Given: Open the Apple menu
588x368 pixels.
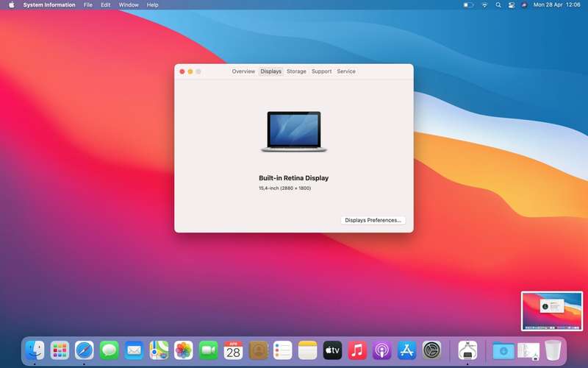Looking at the screenshot, I should point(12,5).
